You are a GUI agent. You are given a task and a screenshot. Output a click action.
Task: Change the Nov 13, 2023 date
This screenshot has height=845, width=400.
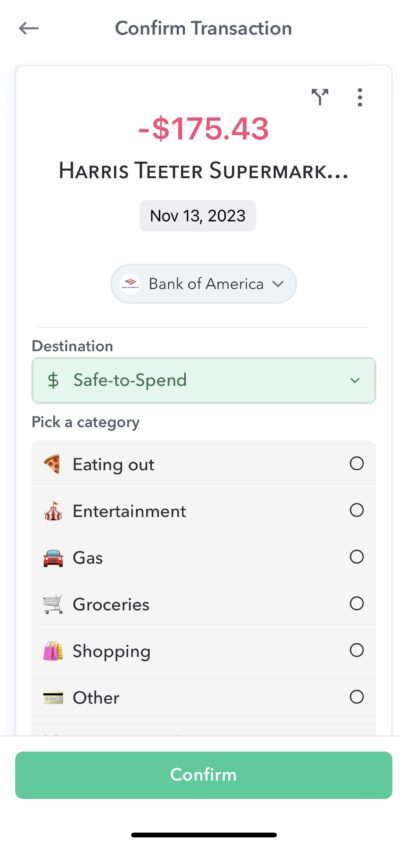tap(198, 216)
